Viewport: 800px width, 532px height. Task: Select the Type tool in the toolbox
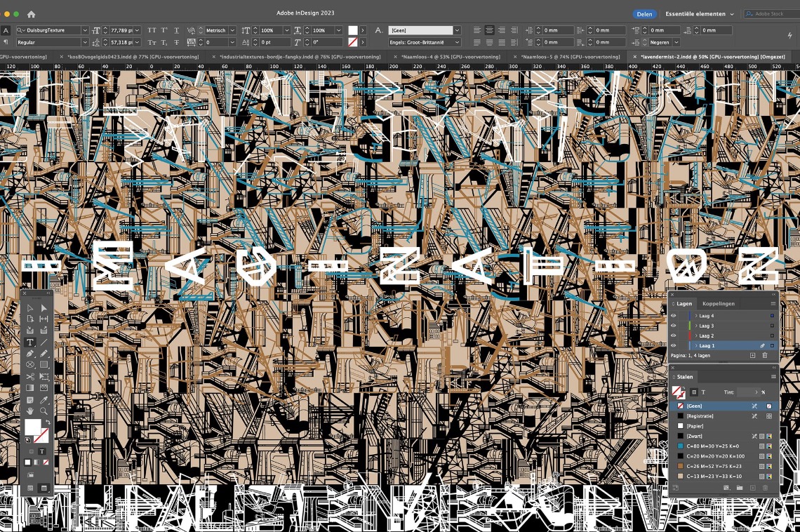(x=30, y=343)
